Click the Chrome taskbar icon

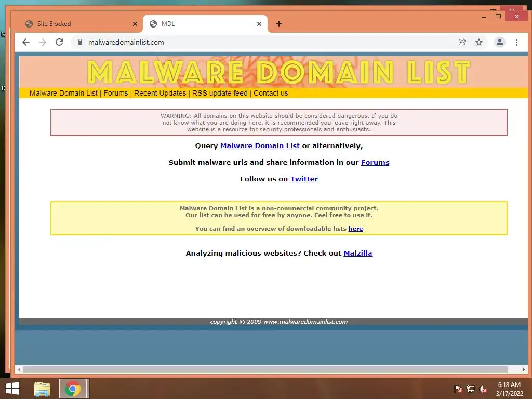[73, 389]
